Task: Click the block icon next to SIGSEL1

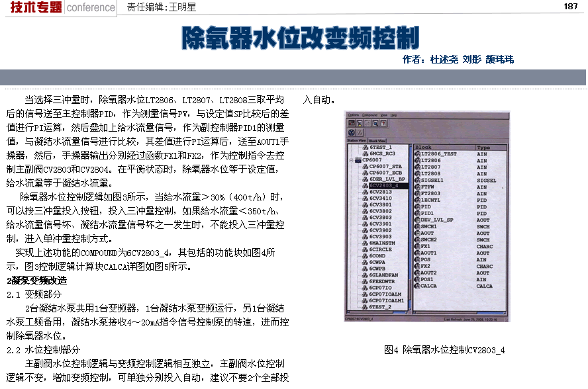Action: coord(415,180)
